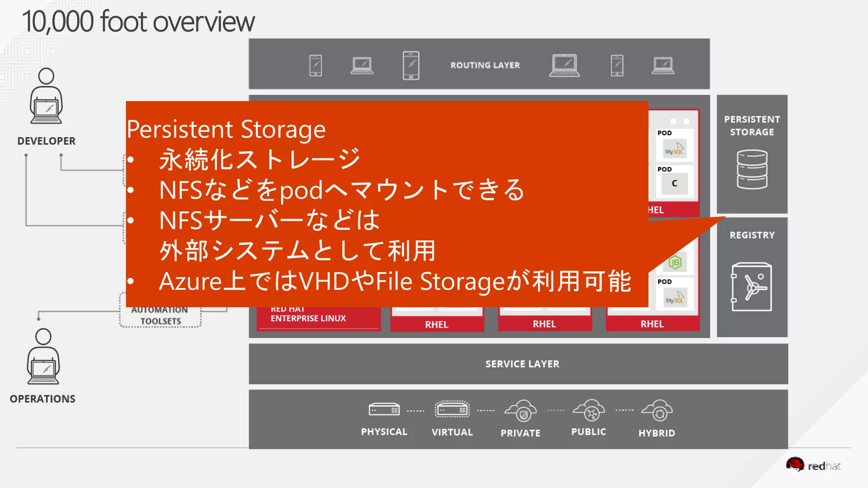The image size is (868, 488).
Task: Click the Persistent Storage callout heading
Action: (226, 129)
